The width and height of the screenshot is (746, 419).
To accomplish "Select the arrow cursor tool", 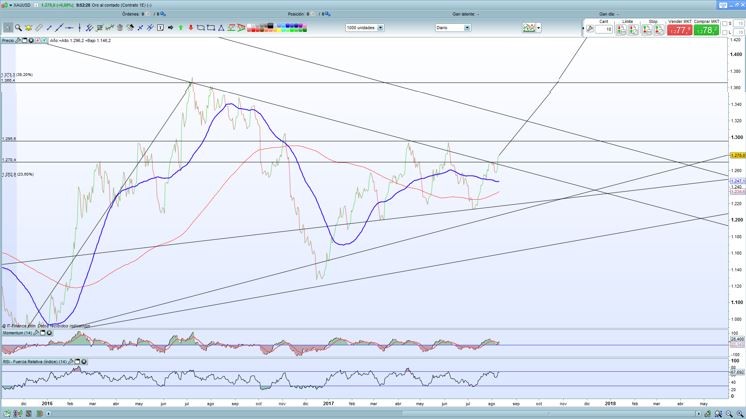I will pos(8,28).
